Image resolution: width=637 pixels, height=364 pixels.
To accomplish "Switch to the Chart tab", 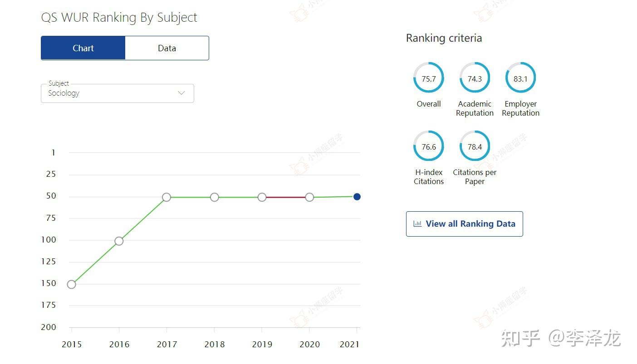I will click(x=83, y=48).
